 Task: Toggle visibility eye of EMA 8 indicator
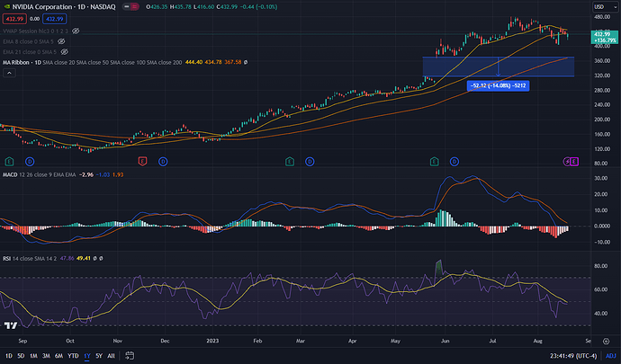[x=61, y=41]
